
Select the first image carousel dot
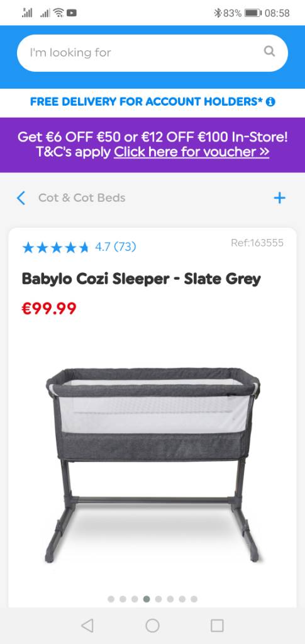tap(111, 599)
